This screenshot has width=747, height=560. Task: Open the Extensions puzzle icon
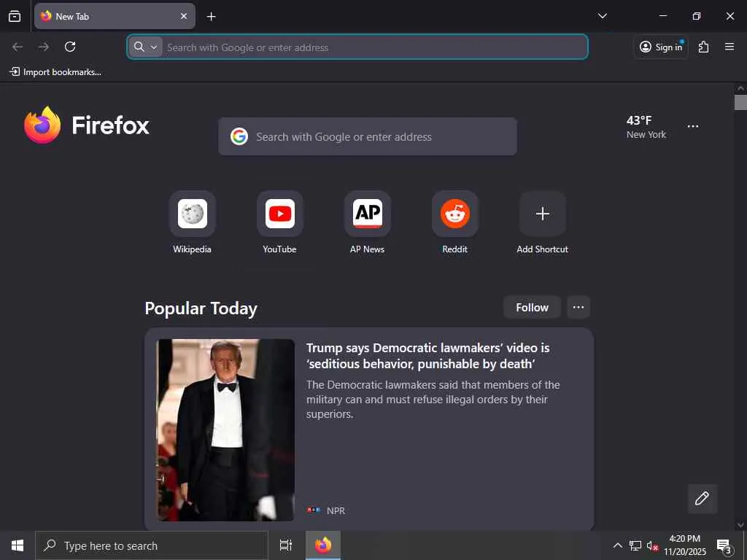704,47
